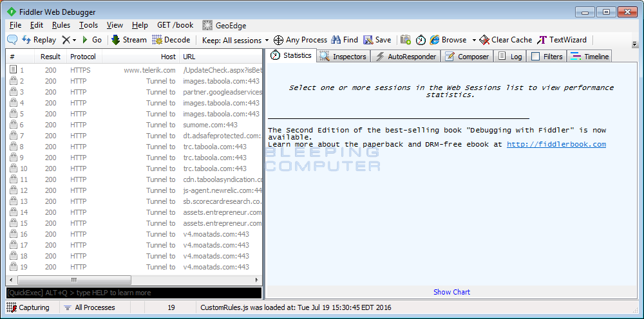Click the session count 19 in status bar
Screen dimensions: 644x319
tap(171, 307)
